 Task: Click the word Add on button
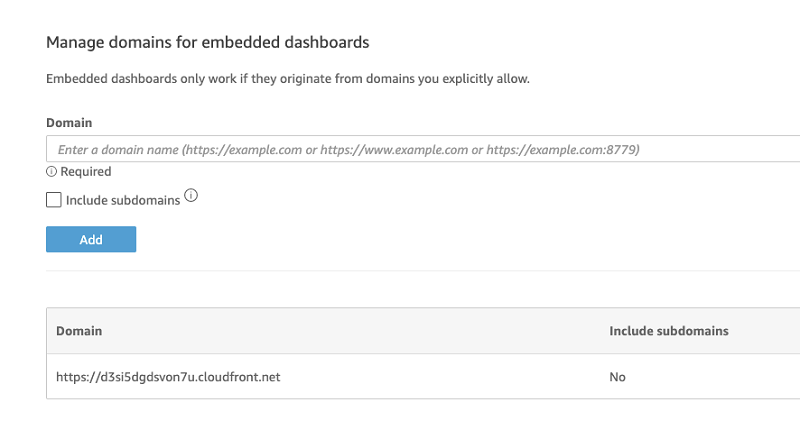[x=91, y=239]
